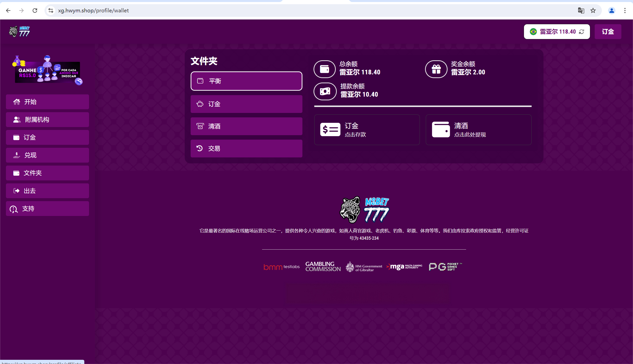Viewport: 633px width, 364px height.
Task: Click the 点击存款 deposit card
Action: tap(367, 130)
